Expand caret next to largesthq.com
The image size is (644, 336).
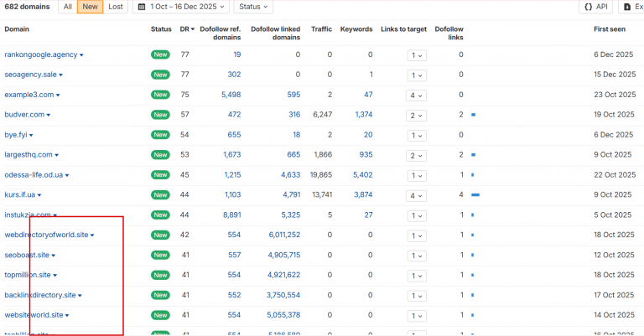pos(57,156)
